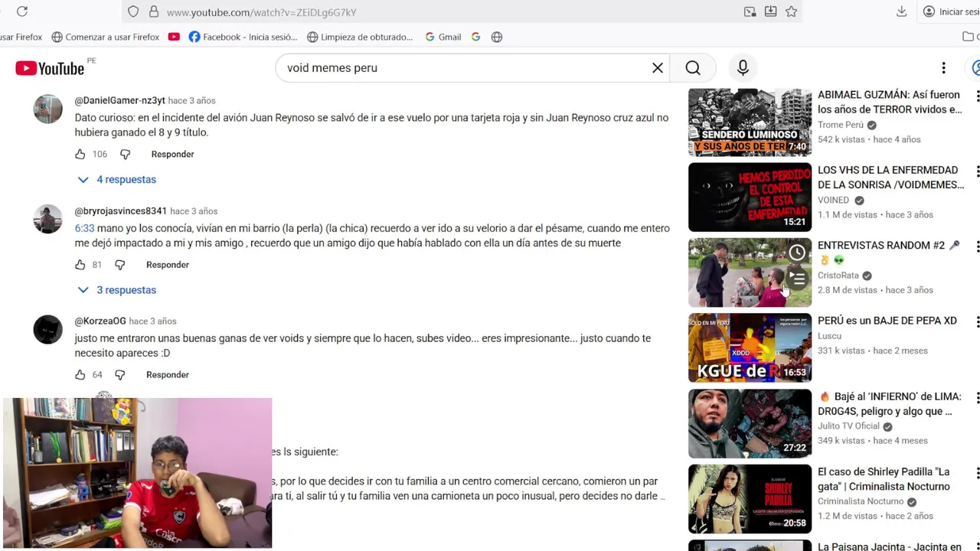Open options menu for LOS VHS video

(976, 171)
